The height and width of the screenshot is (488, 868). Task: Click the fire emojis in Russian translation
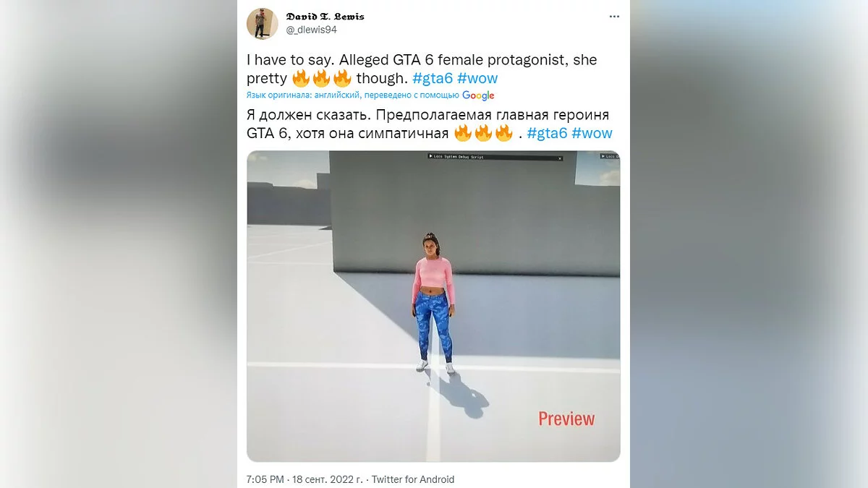483,133
